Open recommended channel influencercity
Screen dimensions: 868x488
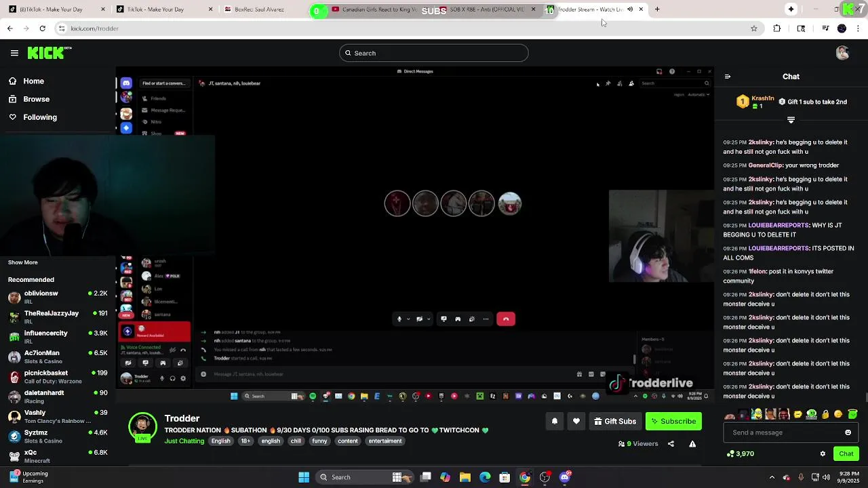tap(58, 337)
